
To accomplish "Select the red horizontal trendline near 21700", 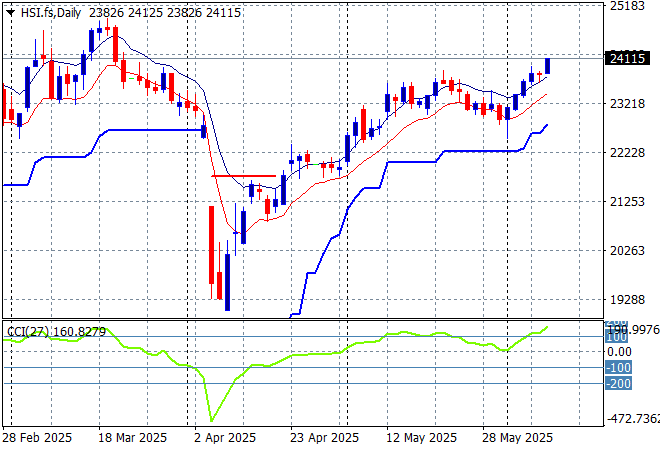I will click(x=244, y=176).
